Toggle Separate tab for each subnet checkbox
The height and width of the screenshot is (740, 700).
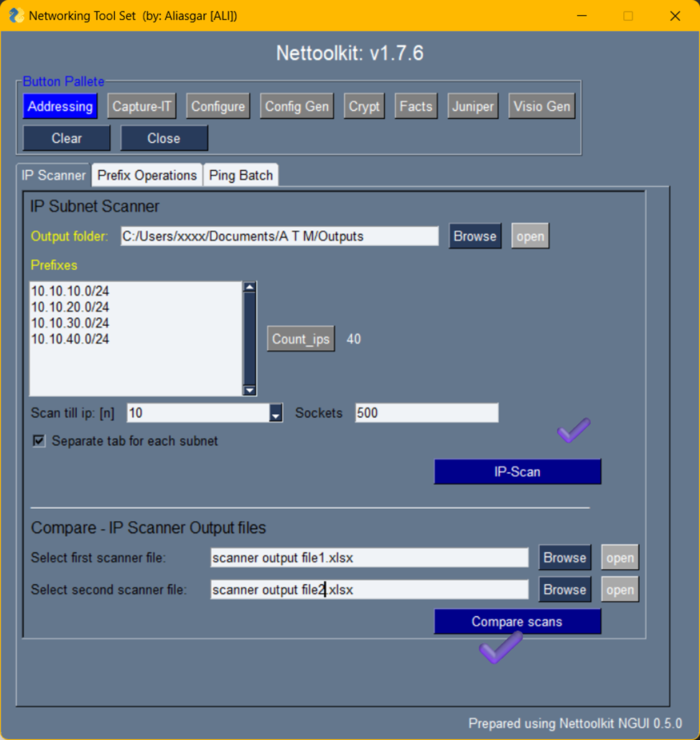point(39,441)
